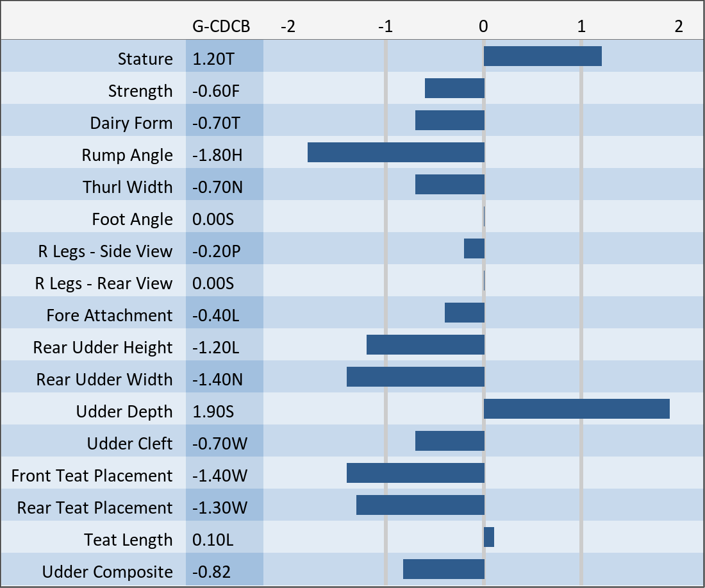The image size is (705, 588).
Task: Click the Rump Angle bar
Action: pyautogui.click(x=395, y=153)
